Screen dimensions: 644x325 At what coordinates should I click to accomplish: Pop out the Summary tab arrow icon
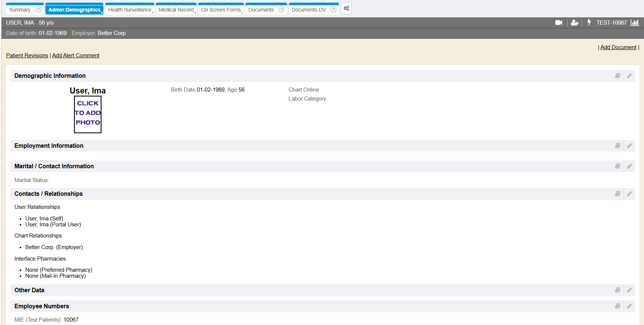click(38, 10)
